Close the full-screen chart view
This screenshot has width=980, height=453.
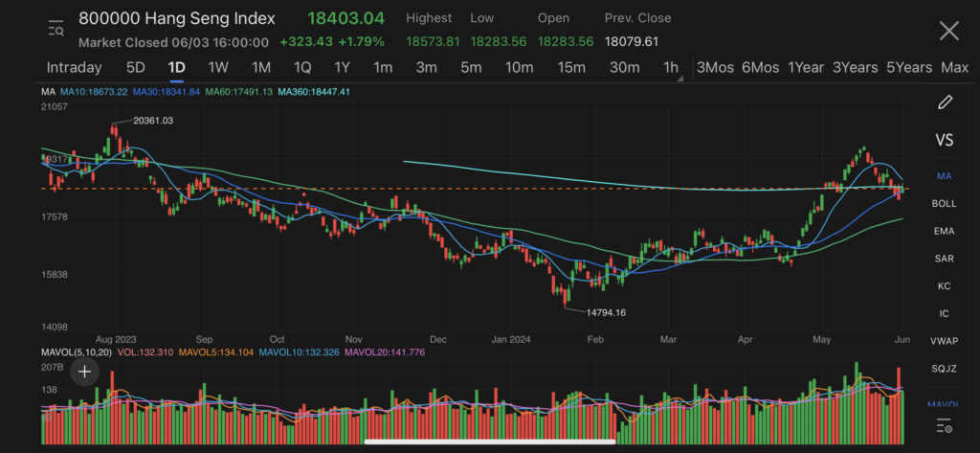tap(948, 31)
